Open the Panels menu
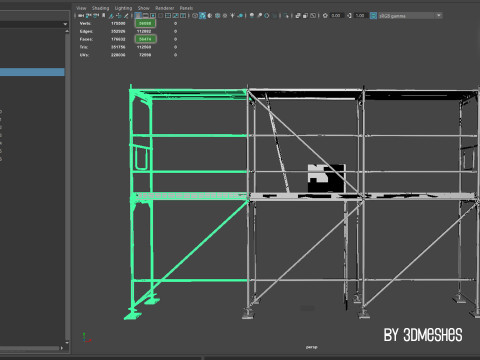This screenshot has width=480, height=360. (186, 8)
